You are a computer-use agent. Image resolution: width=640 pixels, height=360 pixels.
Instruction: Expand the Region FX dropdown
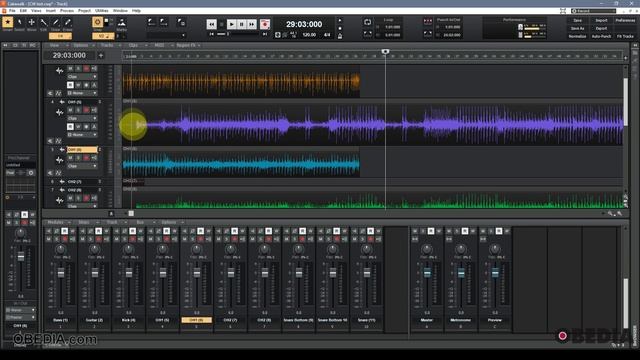[x=189, y=45]
